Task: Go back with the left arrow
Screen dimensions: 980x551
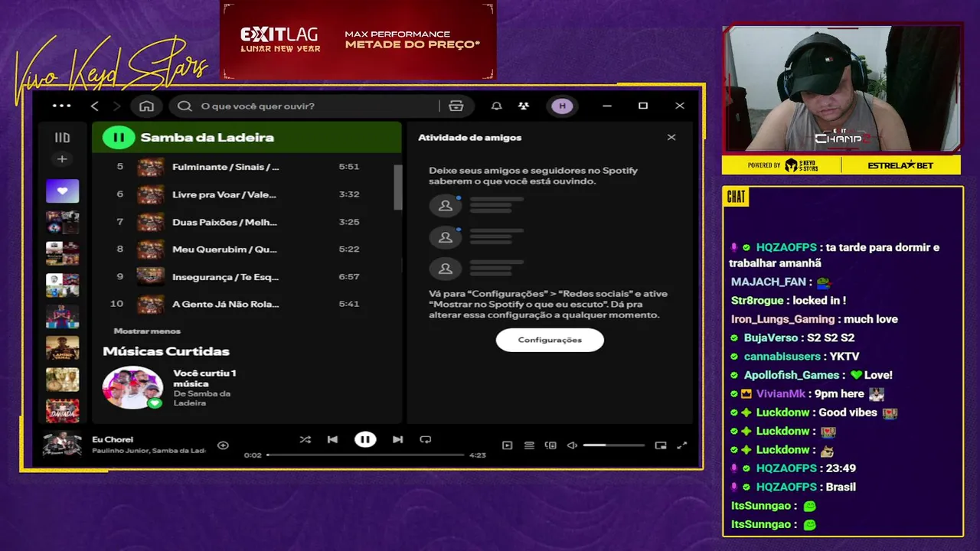Action: 95,106
